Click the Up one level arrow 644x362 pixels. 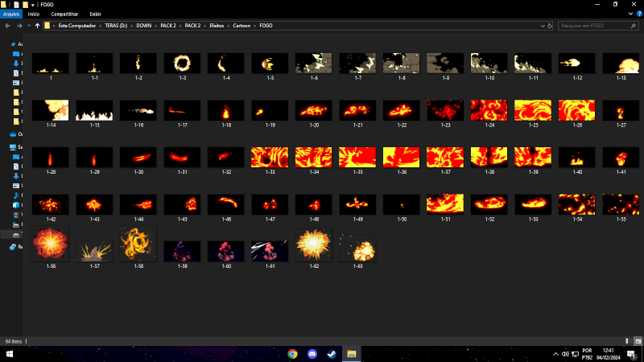[37, 26]
